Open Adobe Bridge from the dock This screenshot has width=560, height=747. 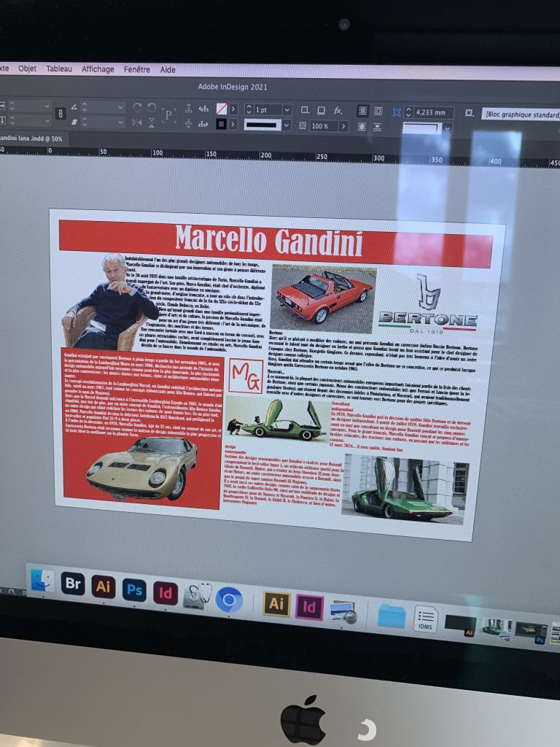click(x=73, y=583)
